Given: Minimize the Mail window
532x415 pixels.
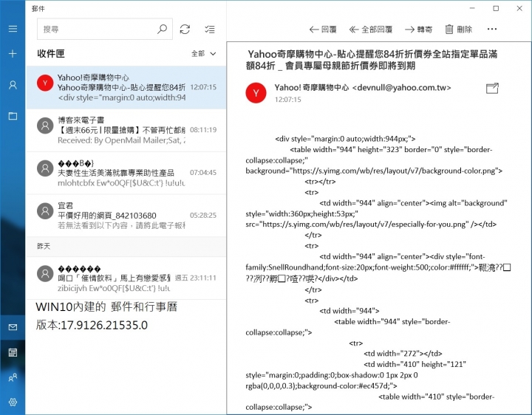Looking at the screenshot, I should (x=472, y=8).
